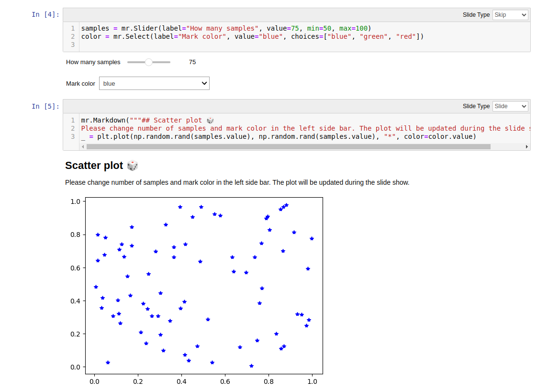Viewport: 537px width, 392px height.
Task: Click the Mark color label
Action: [80, 83]
